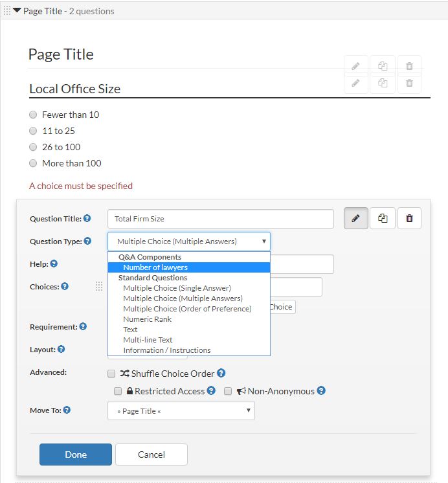The height and width of the screenshot is (483, 448).
Task: Click the Done button
Action: [76, 455]
